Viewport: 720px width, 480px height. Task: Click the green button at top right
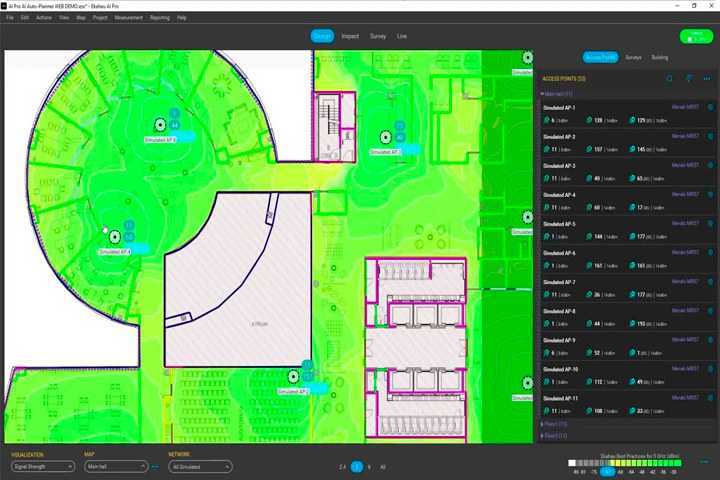tap(696, 36)
